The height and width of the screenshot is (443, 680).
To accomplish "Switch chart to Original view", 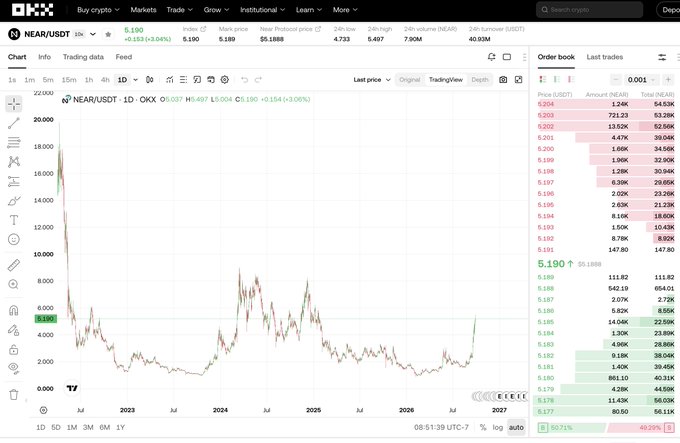I will pos(409,80).
